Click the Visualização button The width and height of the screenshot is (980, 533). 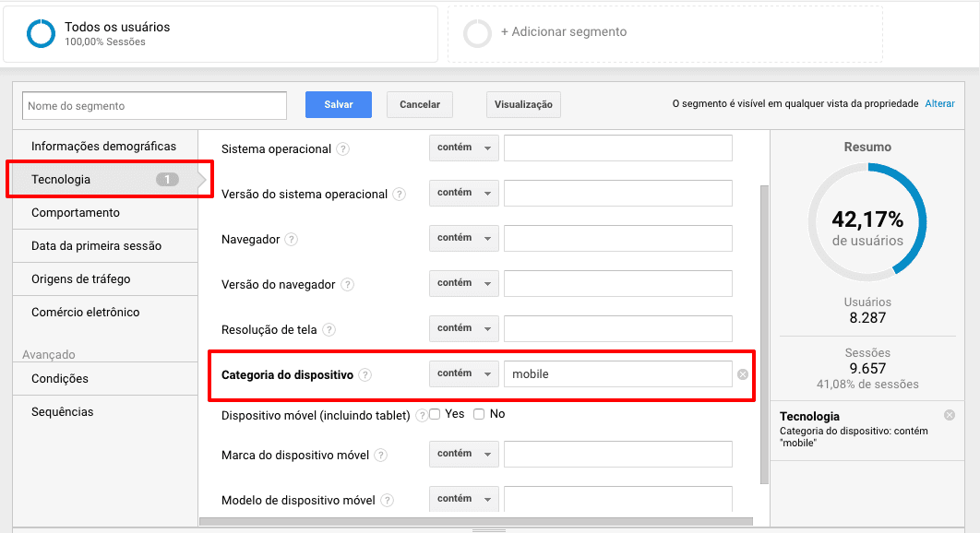[x=523, y=104]
